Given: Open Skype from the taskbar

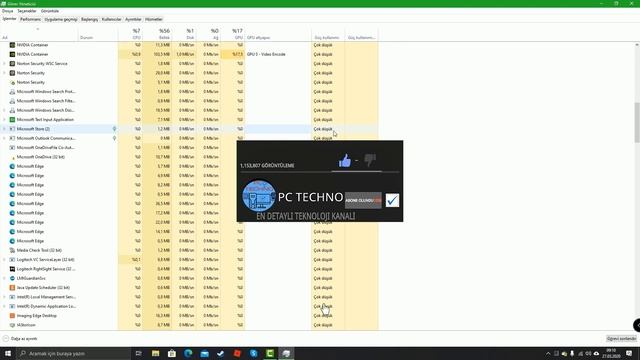Looking at the screenshot, I should (253, 353).
